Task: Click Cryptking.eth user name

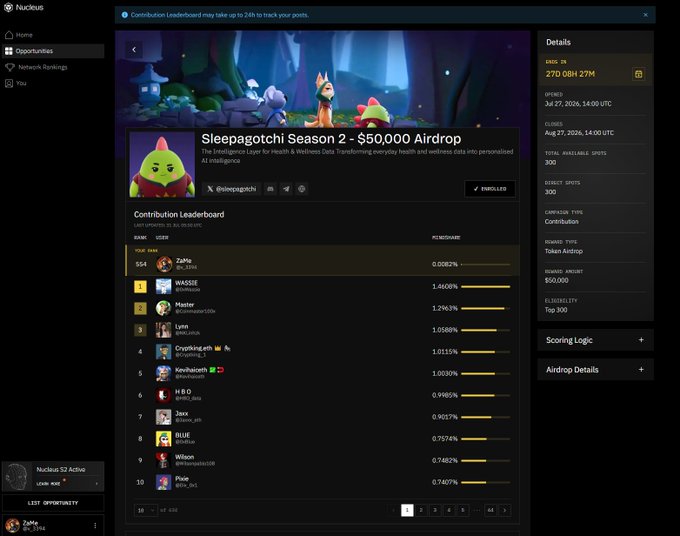Action: (x=193, y=348)
